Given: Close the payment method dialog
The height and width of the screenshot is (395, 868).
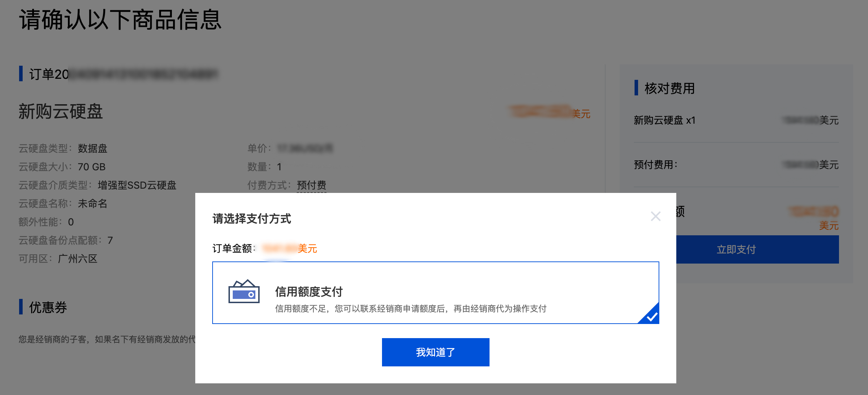Looking at the screenshot, I should tap(655, 216).
